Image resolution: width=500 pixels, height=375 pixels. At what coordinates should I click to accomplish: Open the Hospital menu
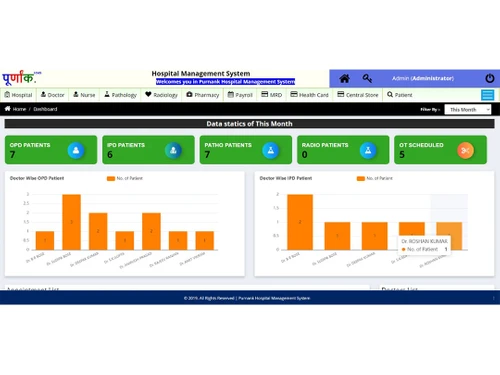tap(18, 95)
